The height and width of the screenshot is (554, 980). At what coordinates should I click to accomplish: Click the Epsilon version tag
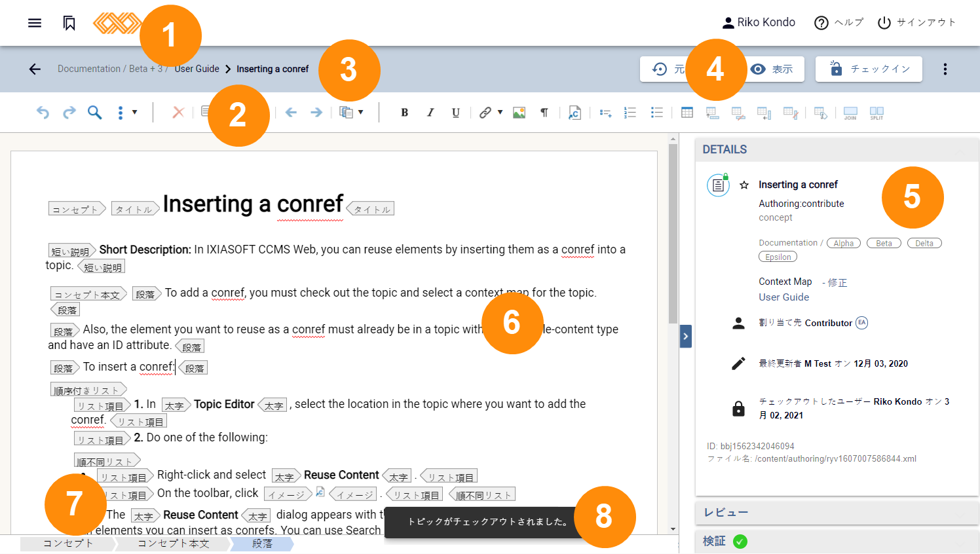pyautogui.click(x=778, y=257)
